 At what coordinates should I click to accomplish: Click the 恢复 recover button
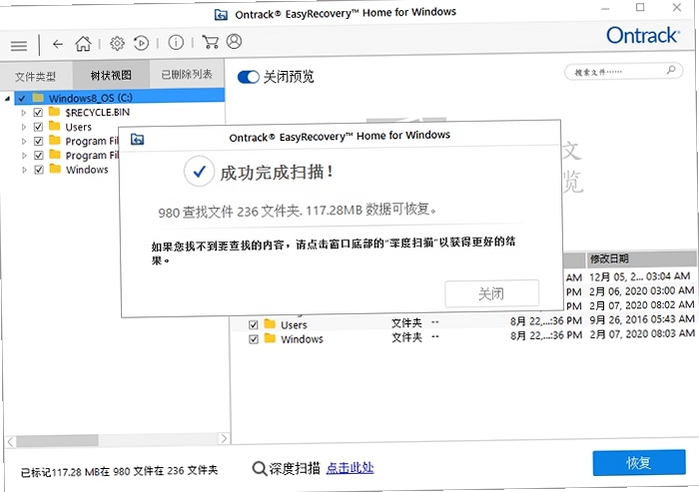(639, 463)
